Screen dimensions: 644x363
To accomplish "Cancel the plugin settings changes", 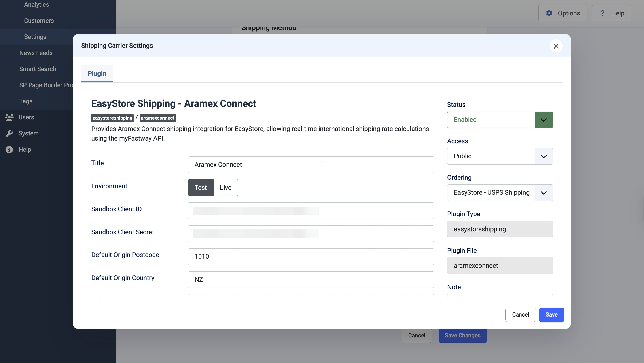I will coord(520,314).
